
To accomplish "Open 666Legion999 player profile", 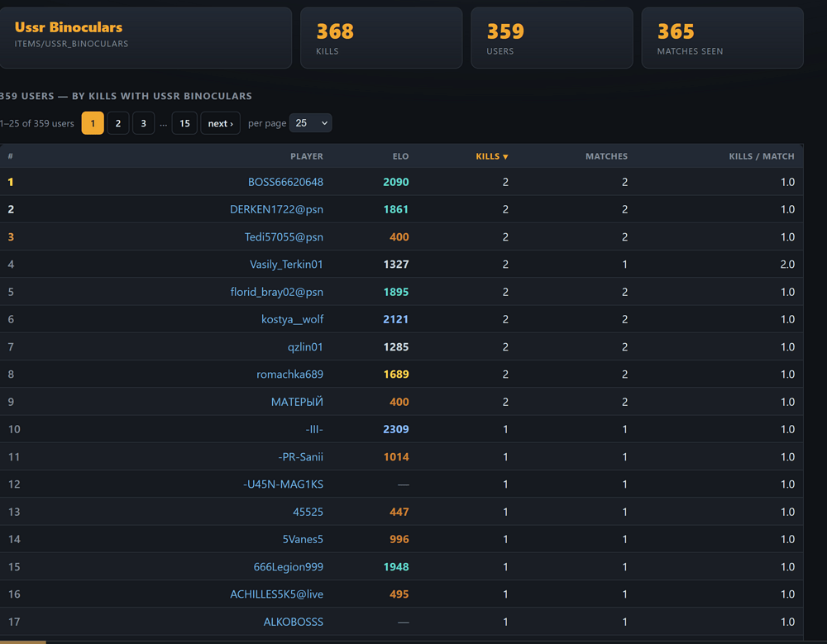I will coord(289,566).
